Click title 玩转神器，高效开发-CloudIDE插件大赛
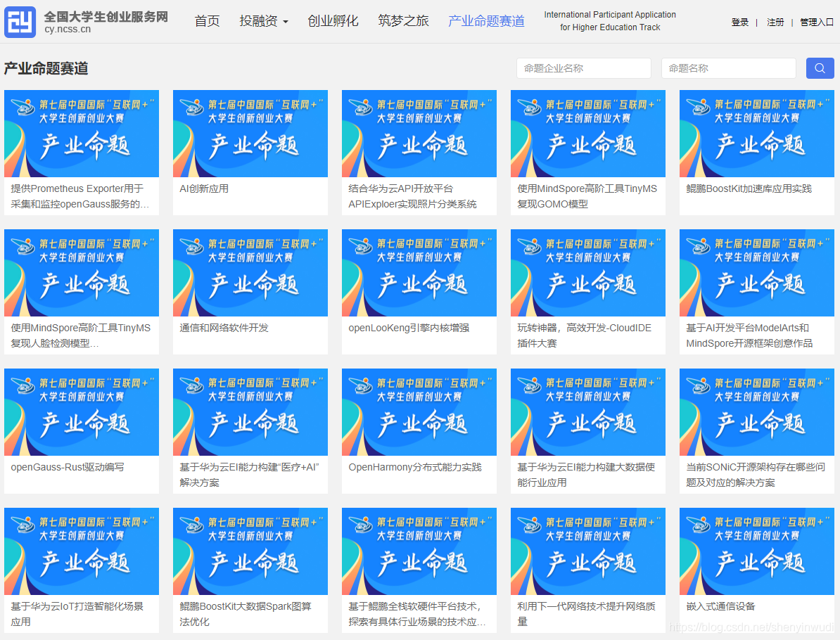This screenshot has width=840, height=640. click(x=585, y=335)
